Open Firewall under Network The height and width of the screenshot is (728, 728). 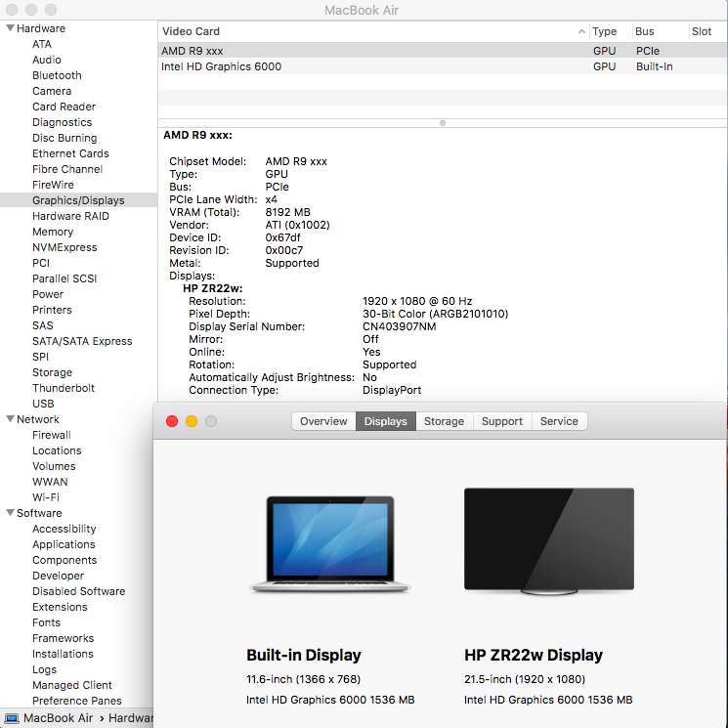[x=52, y=435]
